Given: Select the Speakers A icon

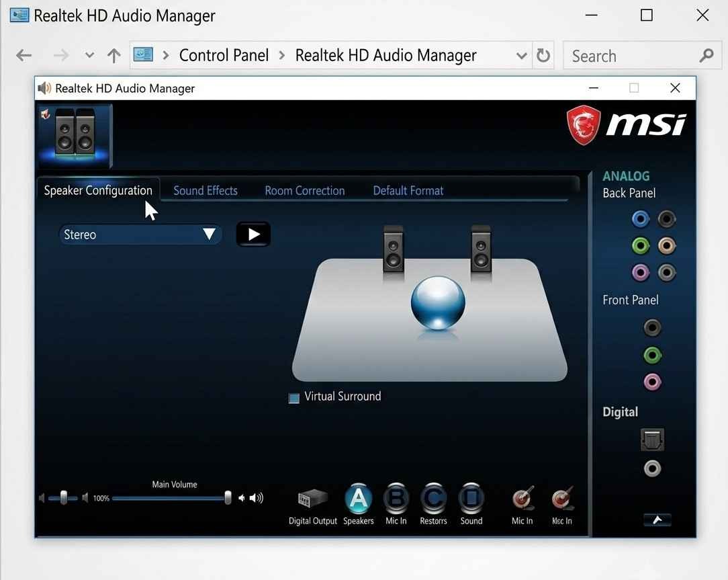Looking at the screenshot, I should (359, 499).
